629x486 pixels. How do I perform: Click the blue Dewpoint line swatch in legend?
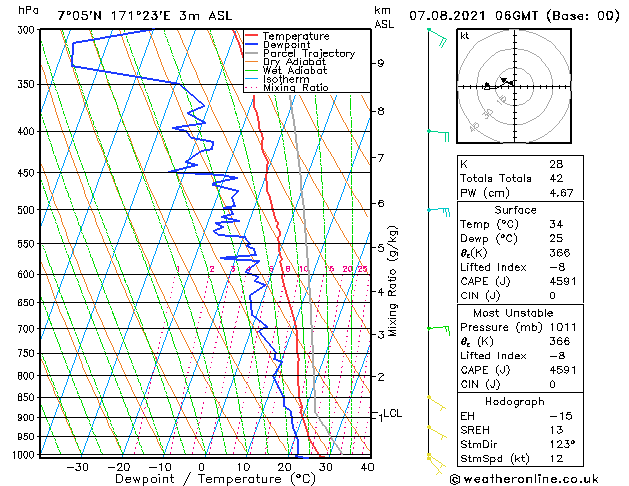(x=252, y=44)
